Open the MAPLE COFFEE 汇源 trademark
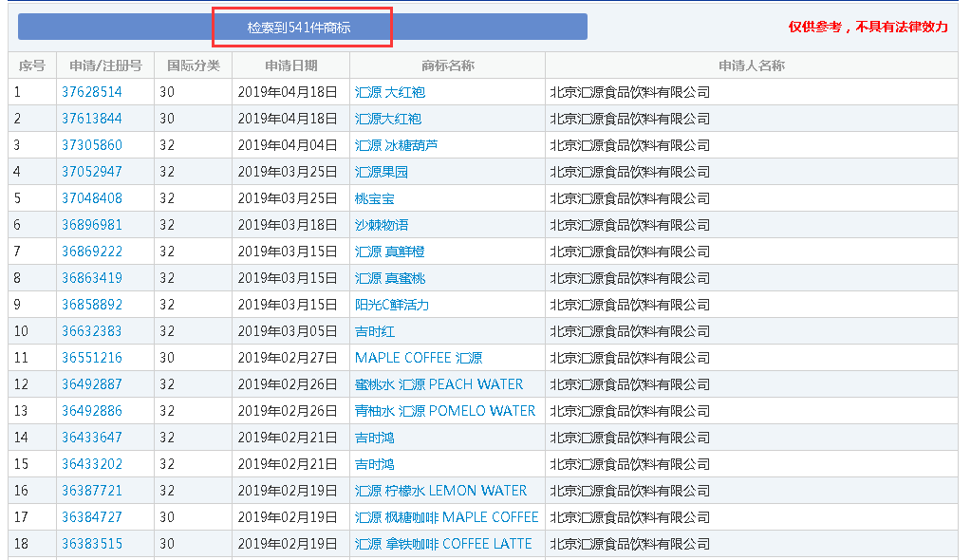The width and height of the screenshot is (971, 560). pos(419,358)
